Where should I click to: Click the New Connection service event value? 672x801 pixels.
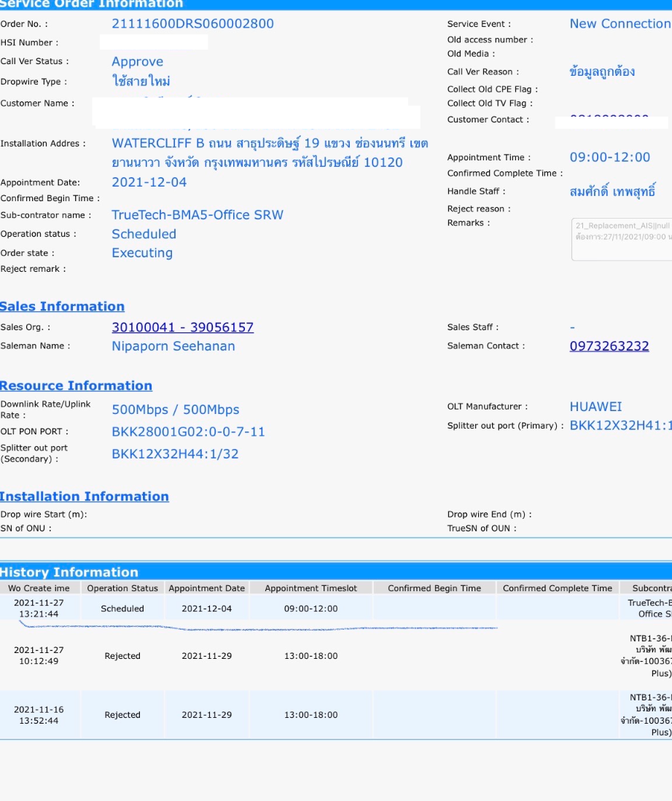click(x=620, y=24)
